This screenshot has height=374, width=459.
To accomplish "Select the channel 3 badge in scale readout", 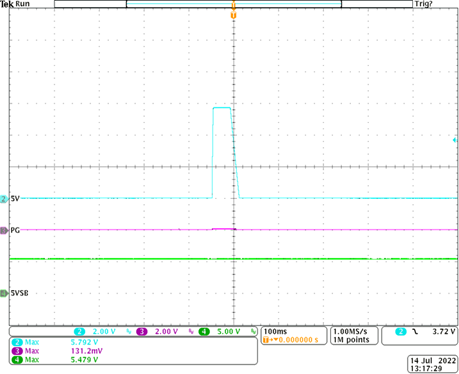I will tap(142, 332).
